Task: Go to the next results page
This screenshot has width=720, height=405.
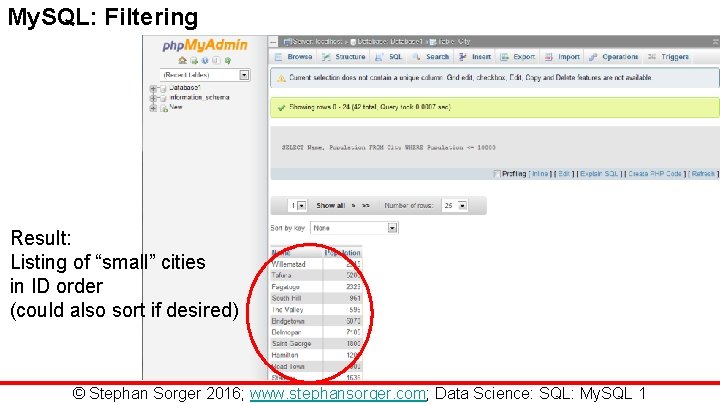Action: (x=353, y=206)
